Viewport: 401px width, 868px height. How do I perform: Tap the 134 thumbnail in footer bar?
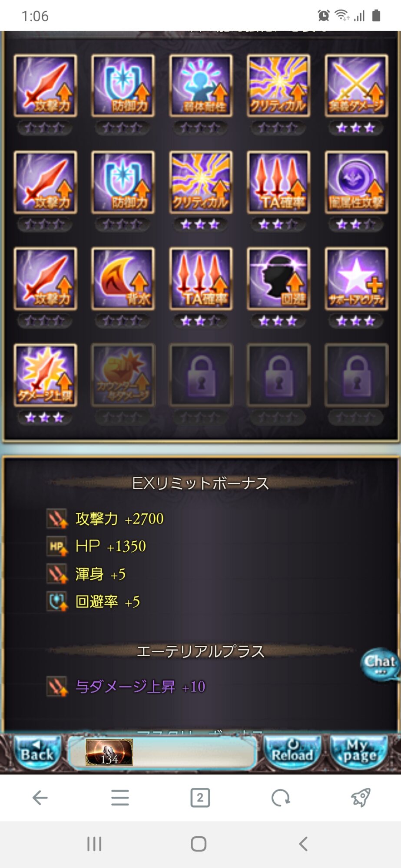coord(109,752)
